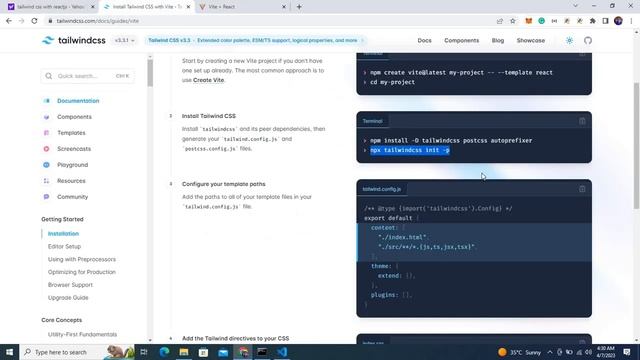
Task: Open File Explorer from the taskbar
Action: pos(184,352)
